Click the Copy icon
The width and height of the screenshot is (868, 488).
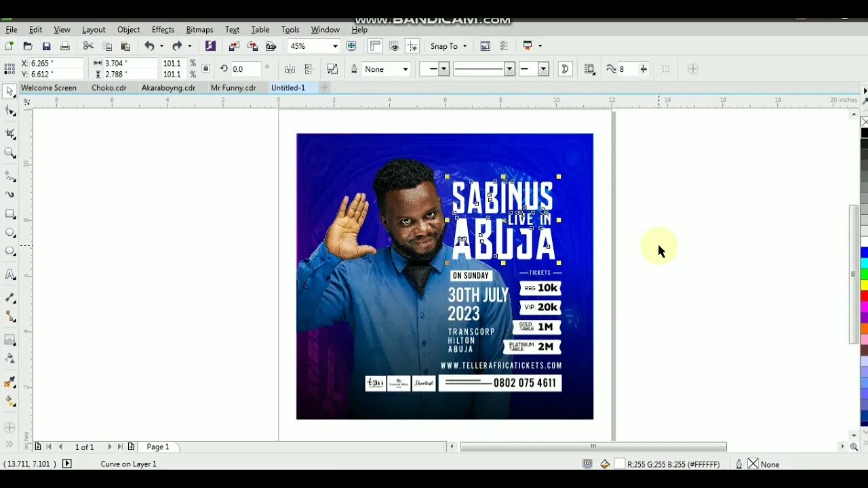[x=107, y=46]
